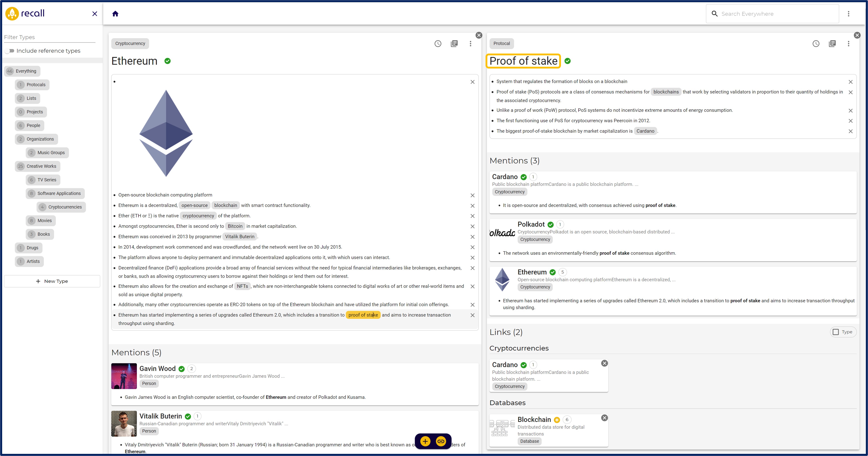The image size is (868, 456).
Task: Remove the Cardano link card
Action: pyautogui.click(x=604, y=363)
